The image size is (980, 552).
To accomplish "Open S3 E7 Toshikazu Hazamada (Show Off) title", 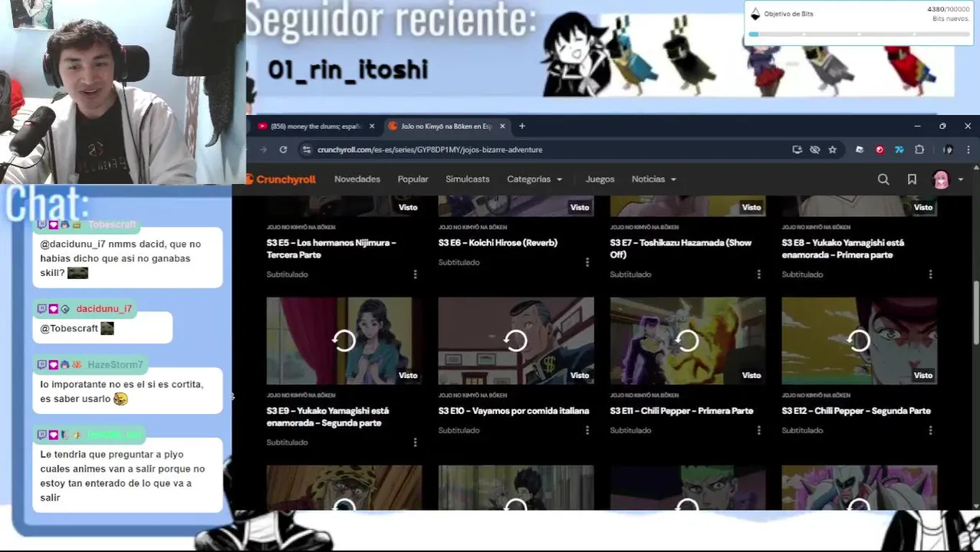I will pos(681,248).
